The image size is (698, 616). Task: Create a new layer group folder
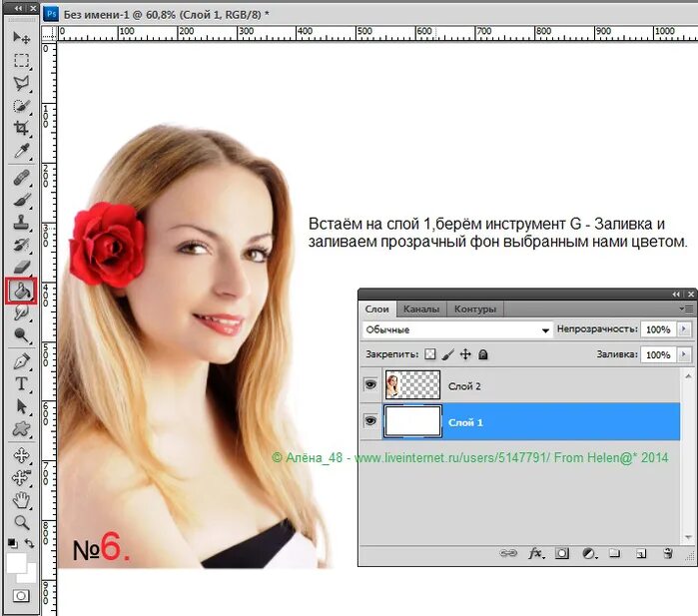614,553
